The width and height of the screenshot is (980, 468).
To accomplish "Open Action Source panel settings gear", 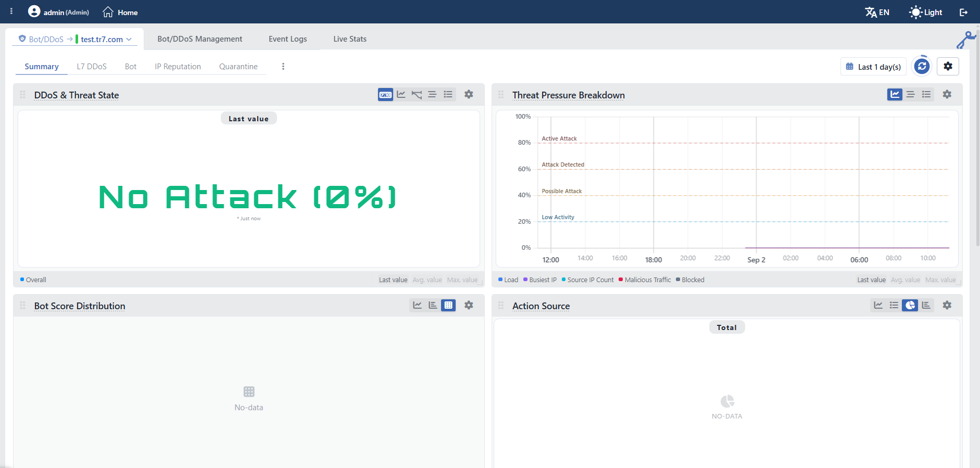I will [947, 305].
